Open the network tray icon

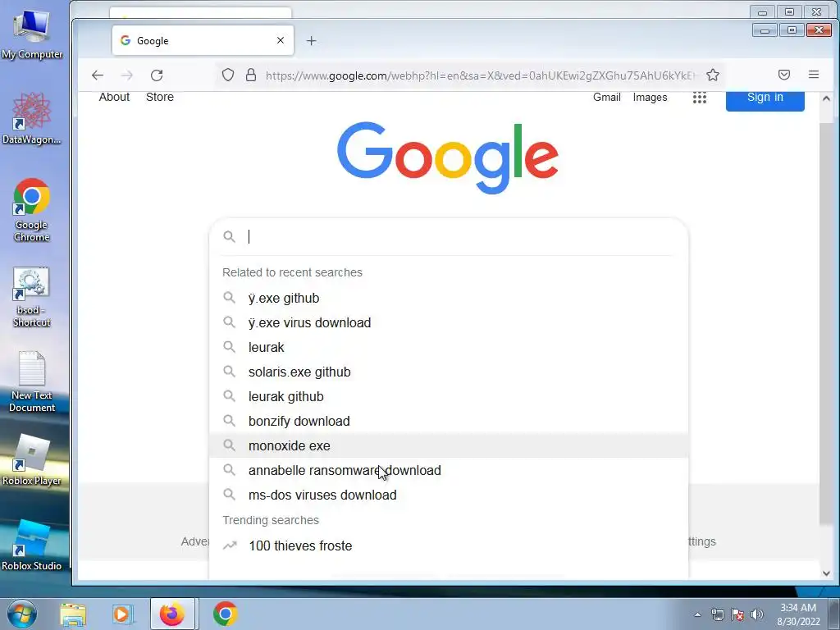click(717, 614)
